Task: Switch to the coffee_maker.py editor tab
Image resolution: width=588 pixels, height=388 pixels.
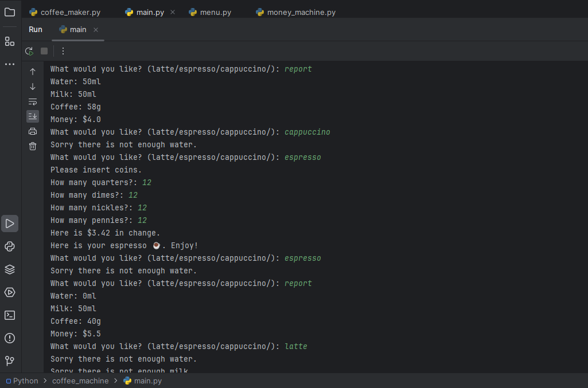Action: [64, 12]
